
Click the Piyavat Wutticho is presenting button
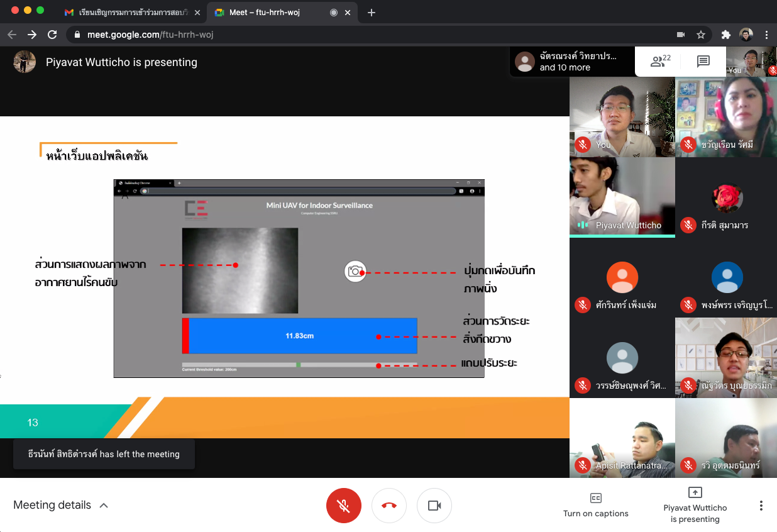coord(695,505)
